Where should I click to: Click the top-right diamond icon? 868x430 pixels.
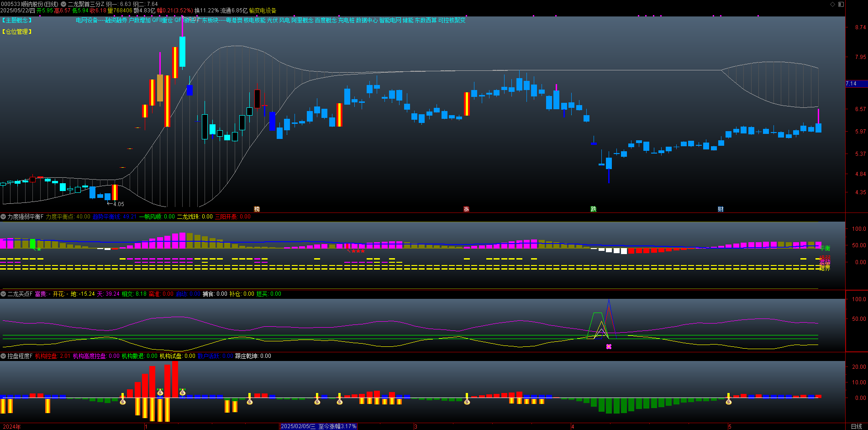[832, 4]
